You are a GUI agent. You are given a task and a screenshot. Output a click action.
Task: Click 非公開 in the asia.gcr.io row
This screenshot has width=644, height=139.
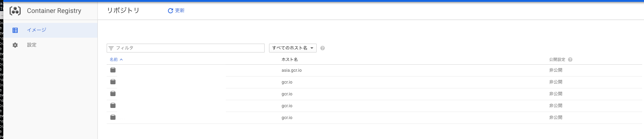click(x=556, y=70)
